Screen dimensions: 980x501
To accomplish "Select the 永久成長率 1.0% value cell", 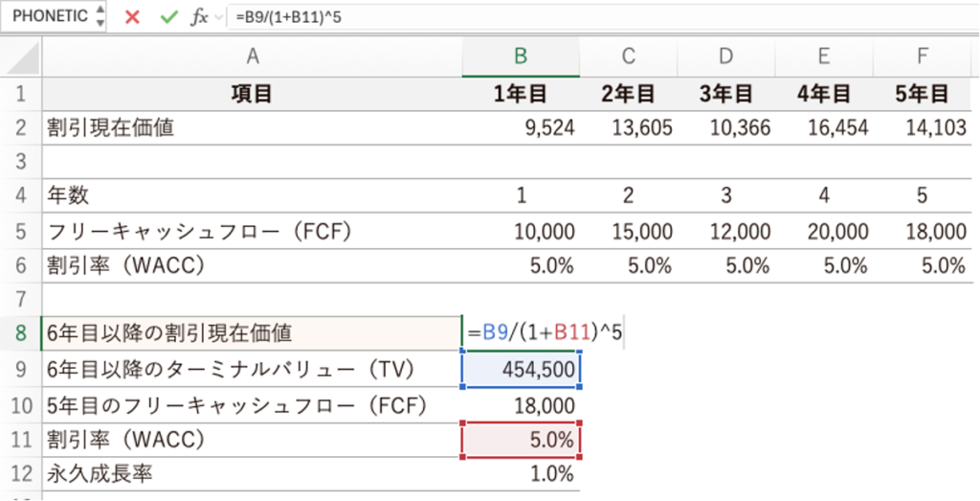I will pyautogui.click(x=521, y=473).
